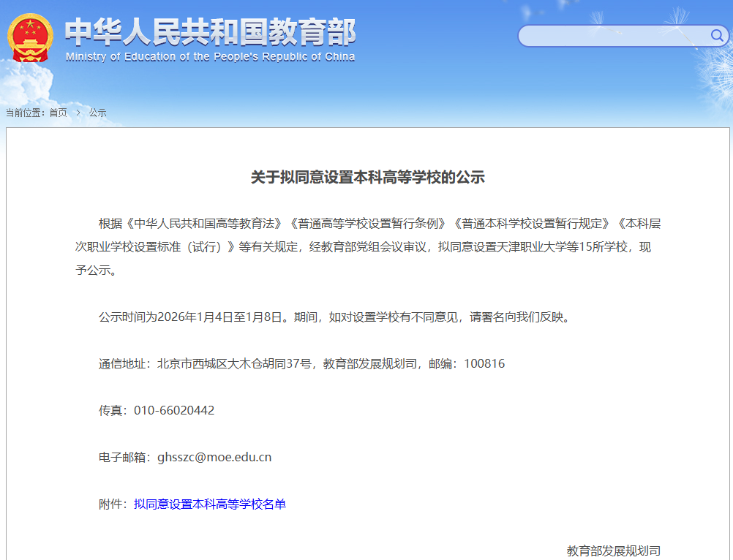This screenshot has height=560, width=733.
Task: Click the 附件 label before the attachment
Action: click(x=113, y=504)
